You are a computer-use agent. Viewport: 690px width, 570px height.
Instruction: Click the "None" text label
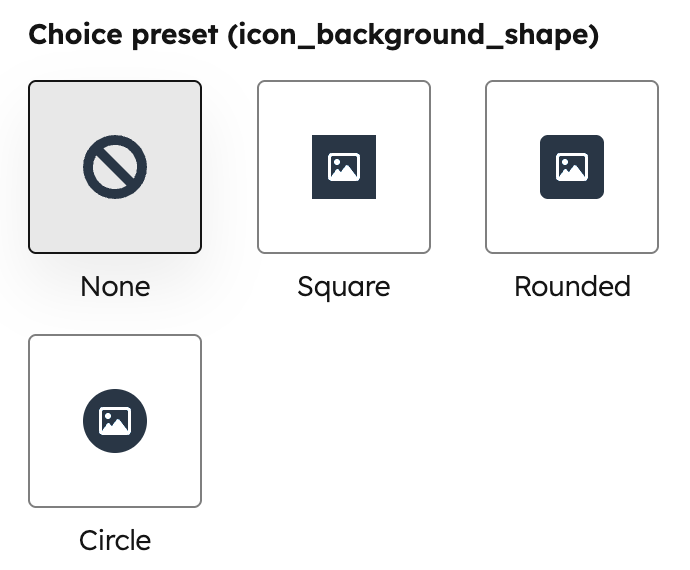pyautogui.click(x=115, y=287)
